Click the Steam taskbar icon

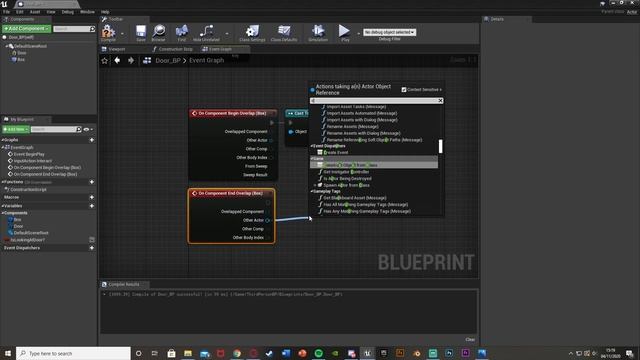point(269,353)
